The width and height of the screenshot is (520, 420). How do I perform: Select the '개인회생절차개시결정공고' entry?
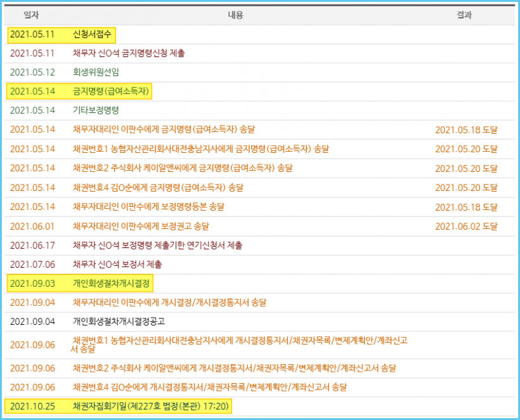tap(119, 321)
